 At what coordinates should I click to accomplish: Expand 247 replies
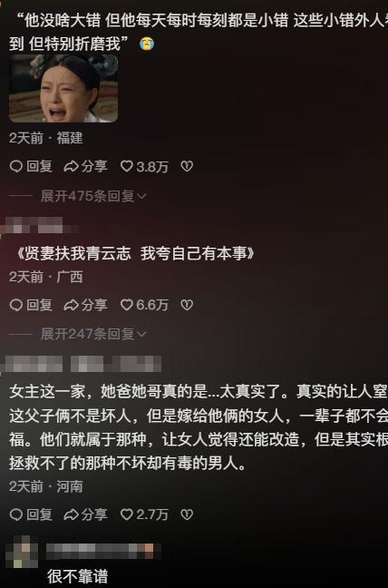click(93, 334)
